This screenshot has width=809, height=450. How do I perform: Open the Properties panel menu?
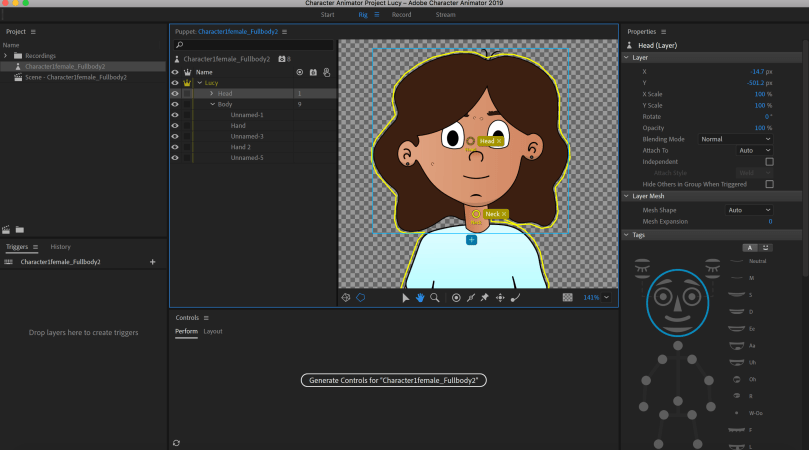click(664, 32)
